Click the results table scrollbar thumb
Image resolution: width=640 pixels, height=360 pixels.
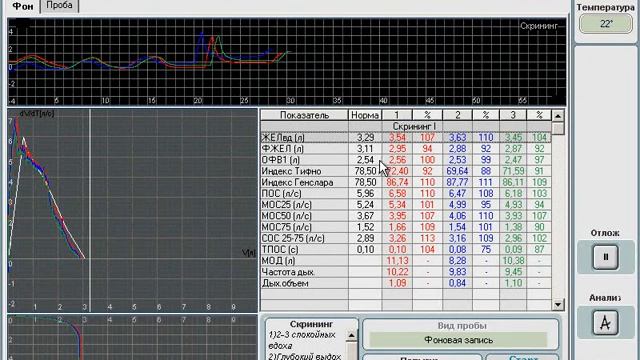pyautogui.click(x=558, y=129)
